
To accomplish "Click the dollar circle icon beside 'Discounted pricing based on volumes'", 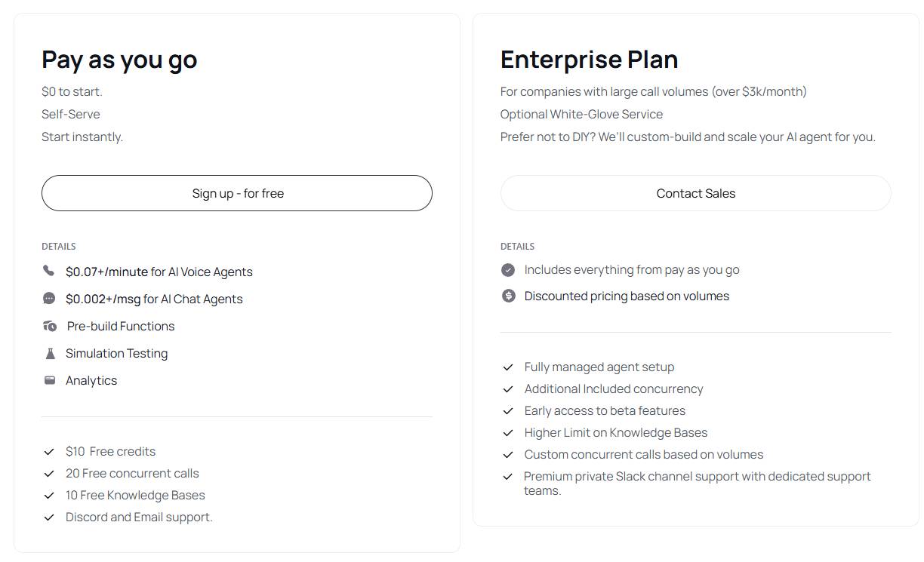I will (508, 296).
